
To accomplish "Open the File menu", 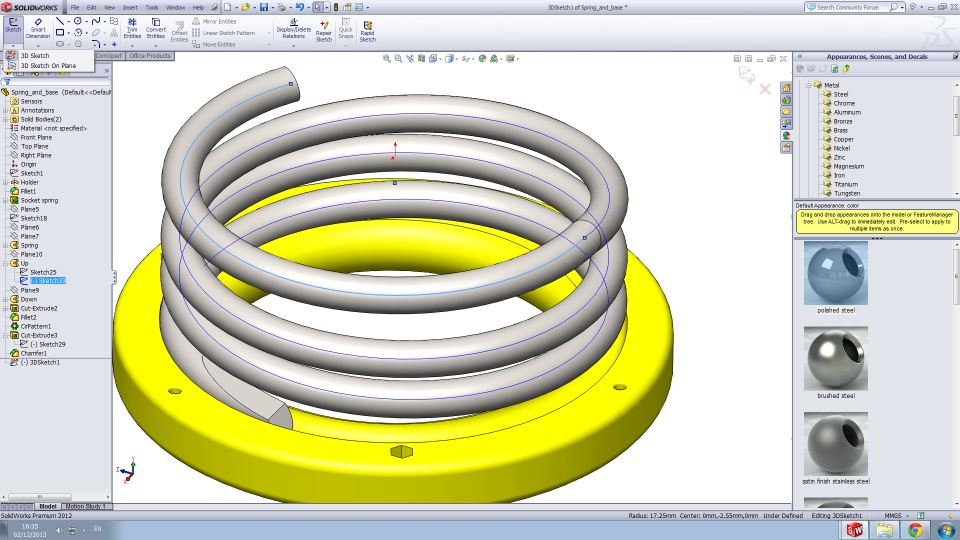I will [x=75, y=7].
